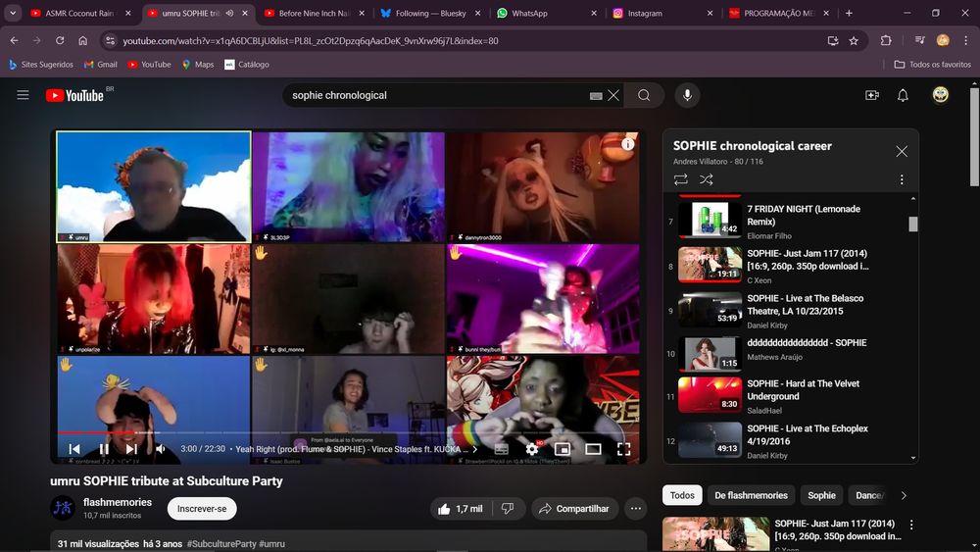Switch to Before Nine Inch Nails browser tab

point(315,13)
